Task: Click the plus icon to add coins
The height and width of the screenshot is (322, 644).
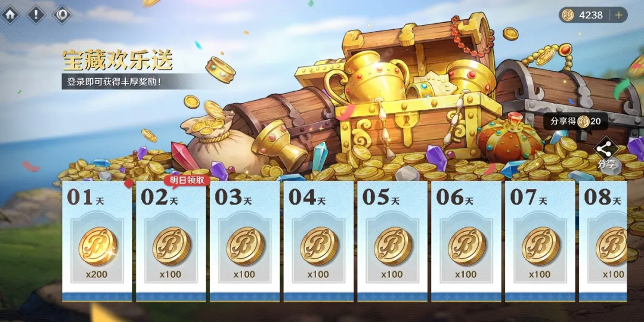Action: [618, 15]
